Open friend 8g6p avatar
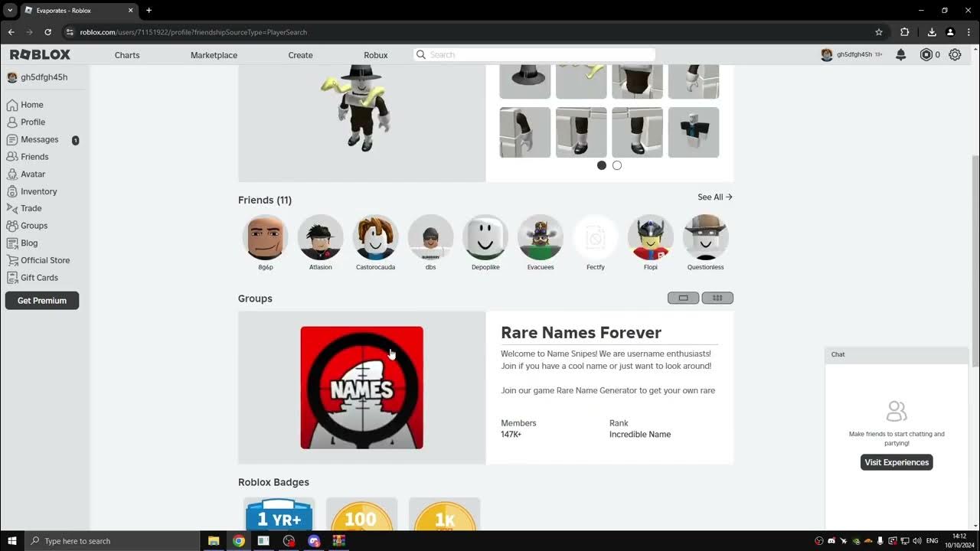This screenshot has width=980, height=551. pyautogui.click(x=266, y=237)
